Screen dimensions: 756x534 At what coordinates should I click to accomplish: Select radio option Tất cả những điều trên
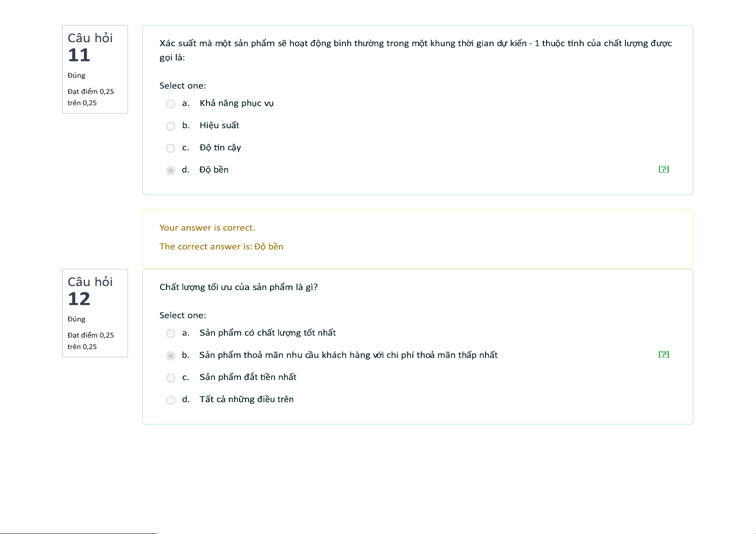(x=170, y=400)
